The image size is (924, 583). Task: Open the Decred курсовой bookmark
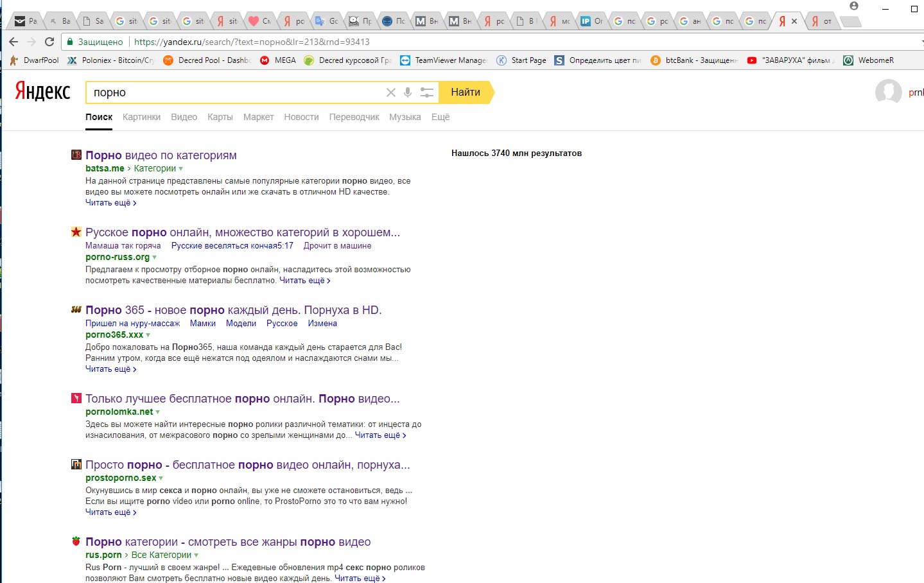tap(347, 60)
